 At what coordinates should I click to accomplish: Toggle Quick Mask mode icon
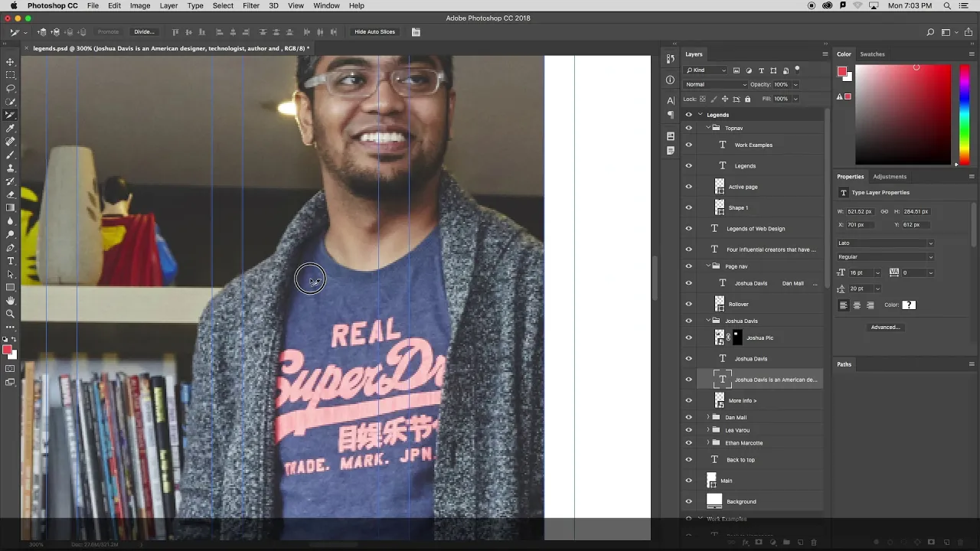click(x=10, y=369)
